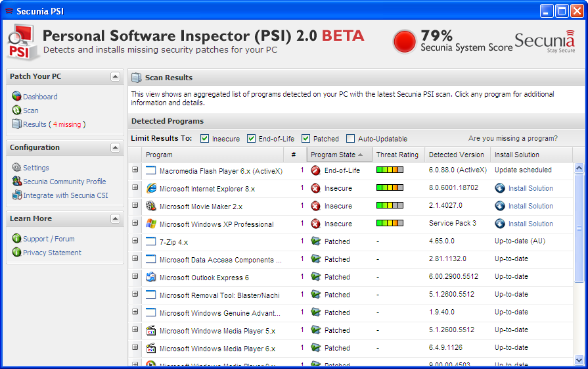The height and width of the screenshot is (369, 588).
Task: Expand the Macromedia Flash Player 6.x row
Action: (x=135, y=170)
